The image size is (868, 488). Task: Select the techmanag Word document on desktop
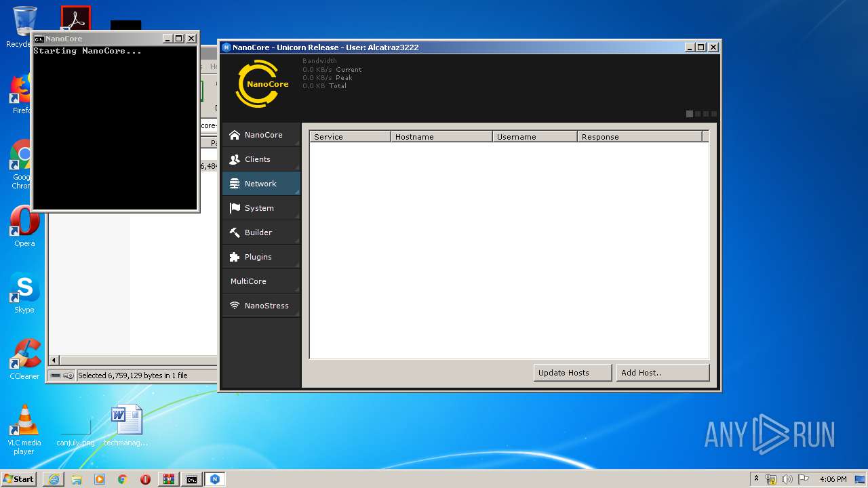pos(126,426)
